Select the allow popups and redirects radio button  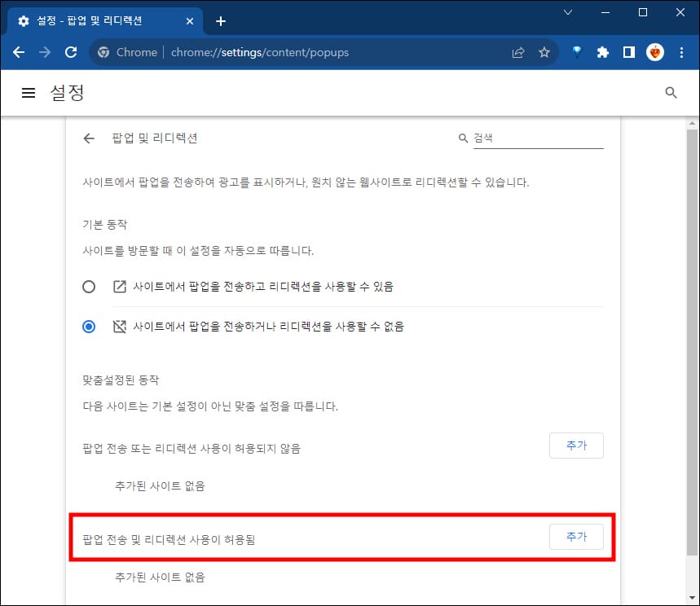tap(89, 287)
